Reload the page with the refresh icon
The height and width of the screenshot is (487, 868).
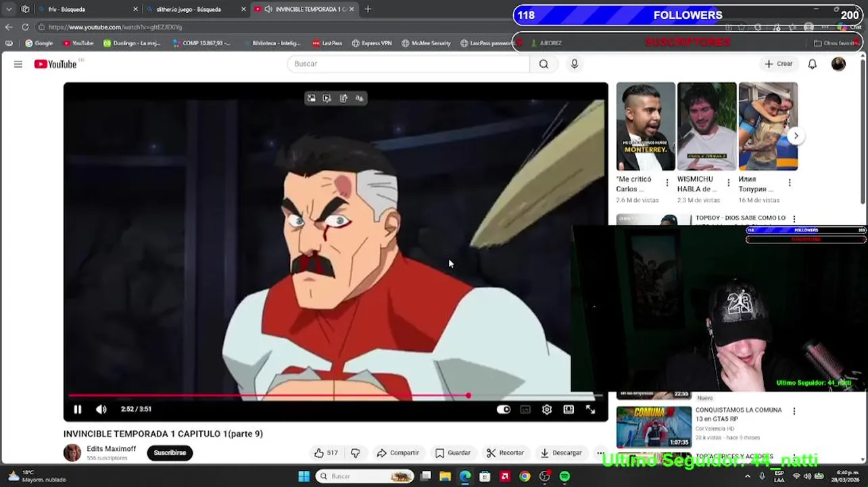tap(25, 27)
